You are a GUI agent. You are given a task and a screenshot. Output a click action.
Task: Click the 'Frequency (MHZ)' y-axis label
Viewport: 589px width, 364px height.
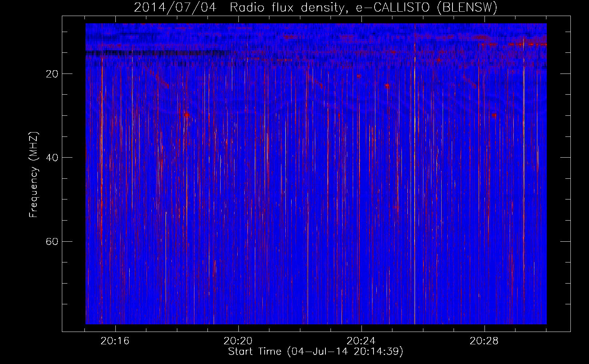tap(33, 175)
